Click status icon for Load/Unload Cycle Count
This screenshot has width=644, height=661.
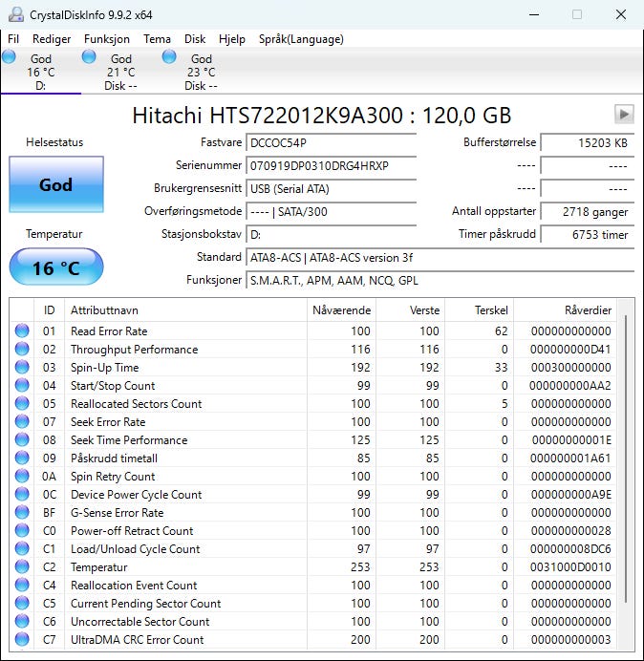tap(22, 548)
